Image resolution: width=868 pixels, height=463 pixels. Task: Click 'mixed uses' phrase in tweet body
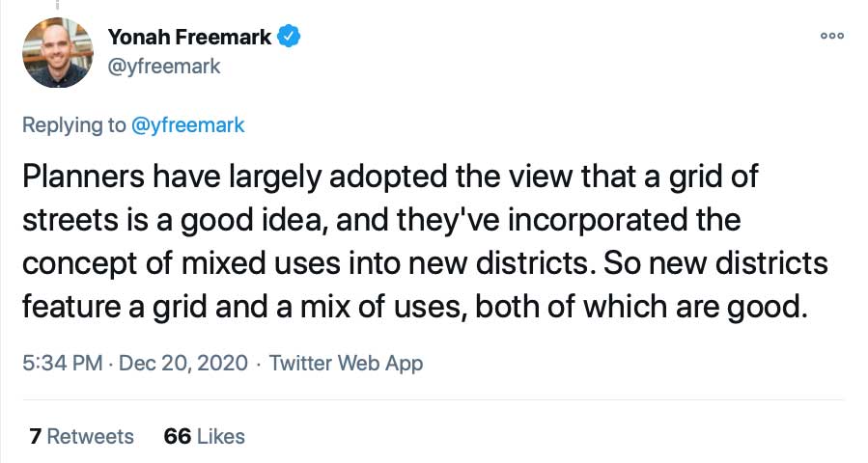(x=261, y=262)
